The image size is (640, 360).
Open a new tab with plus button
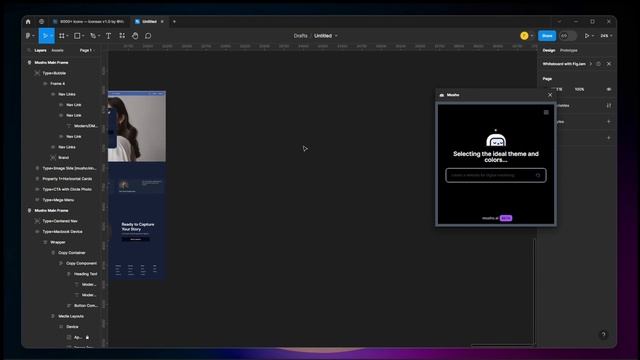click(174, 22)
